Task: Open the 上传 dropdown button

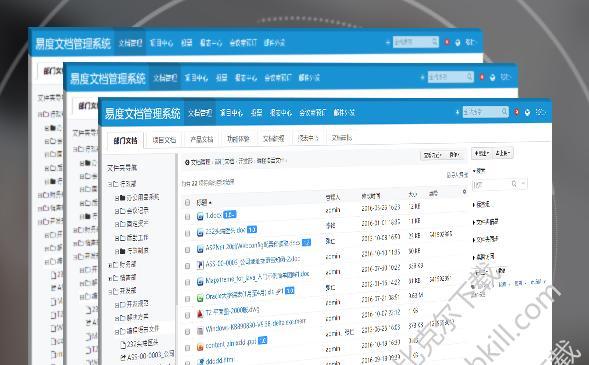Action: 503,153
